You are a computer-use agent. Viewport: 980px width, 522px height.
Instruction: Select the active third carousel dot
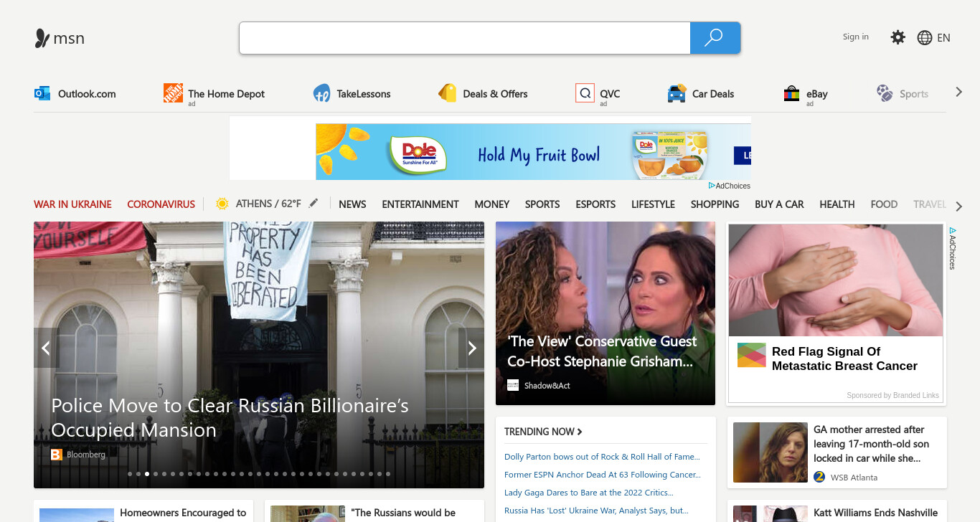pos(147,474)
